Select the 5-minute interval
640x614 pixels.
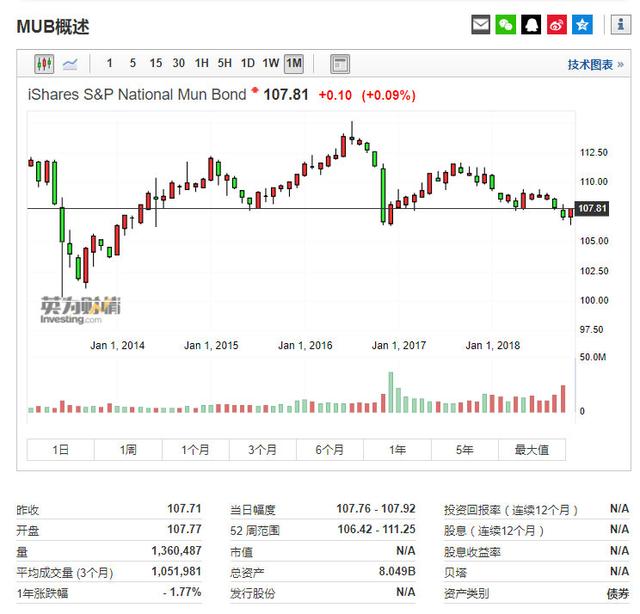(133, 63)
